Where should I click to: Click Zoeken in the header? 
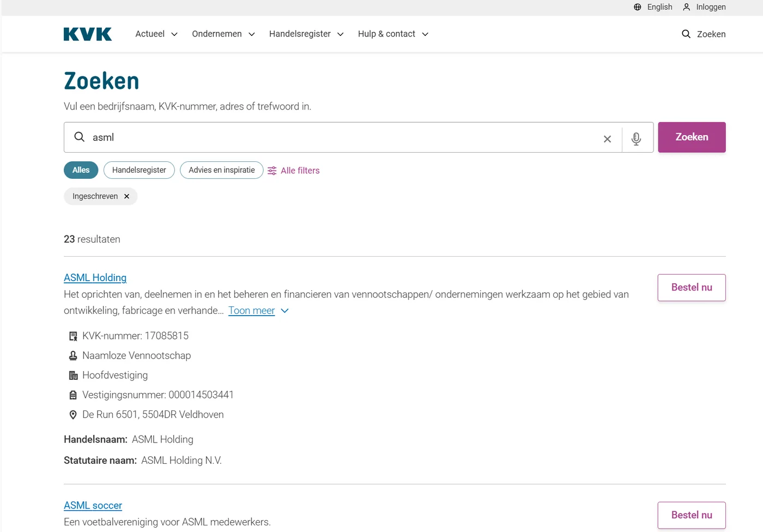tap(711, 34)
